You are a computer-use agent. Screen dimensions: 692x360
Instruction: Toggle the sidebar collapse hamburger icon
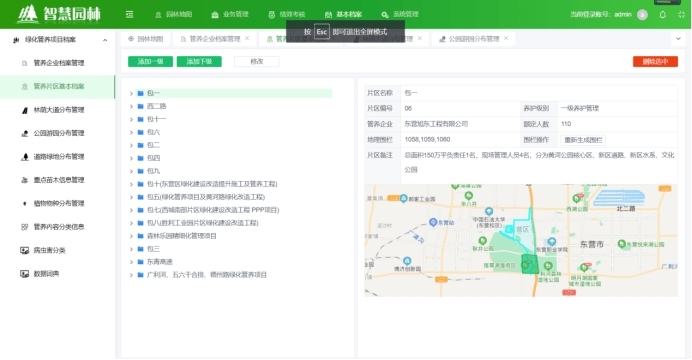point(129,15)
